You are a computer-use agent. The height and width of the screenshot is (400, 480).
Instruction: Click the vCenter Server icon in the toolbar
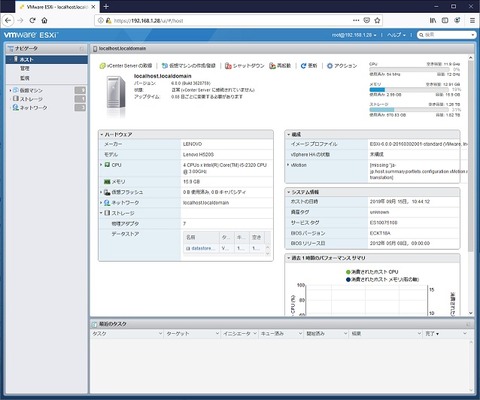(102, 66)
